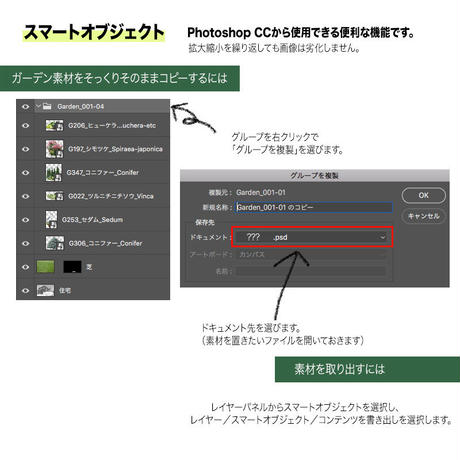Image resolution: width=460 pixels, height=460 pixels.
Task: Toggle visibility of G197 Spiraea-japonica layer
Action: [25, 149]
